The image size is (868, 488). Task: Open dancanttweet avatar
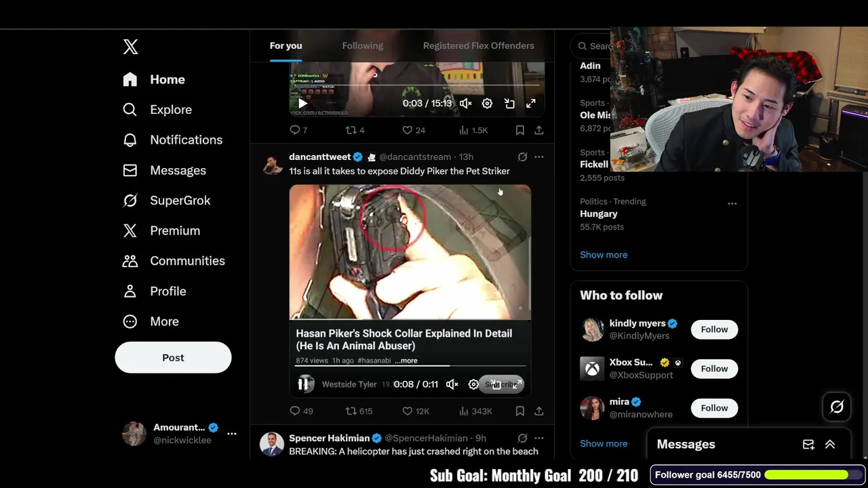click(272, 164)
